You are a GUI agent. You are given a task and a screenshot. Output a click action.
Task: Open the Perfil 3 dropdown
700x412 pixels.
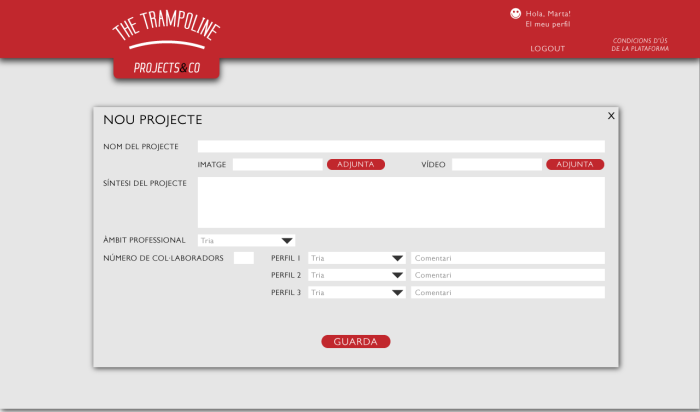pyautogui.click(x=356, y=293)
